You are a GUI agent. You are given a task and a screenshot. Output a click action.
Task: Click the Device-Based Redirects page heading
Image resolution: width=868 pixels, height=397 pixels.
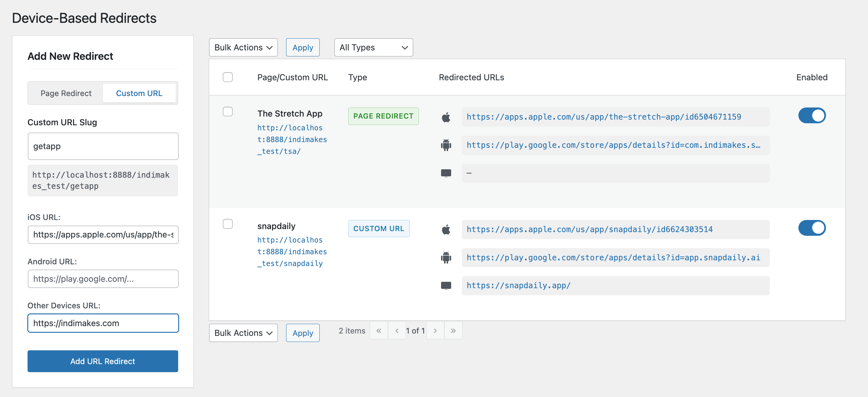pyautogui.click(x=84, y=18)
